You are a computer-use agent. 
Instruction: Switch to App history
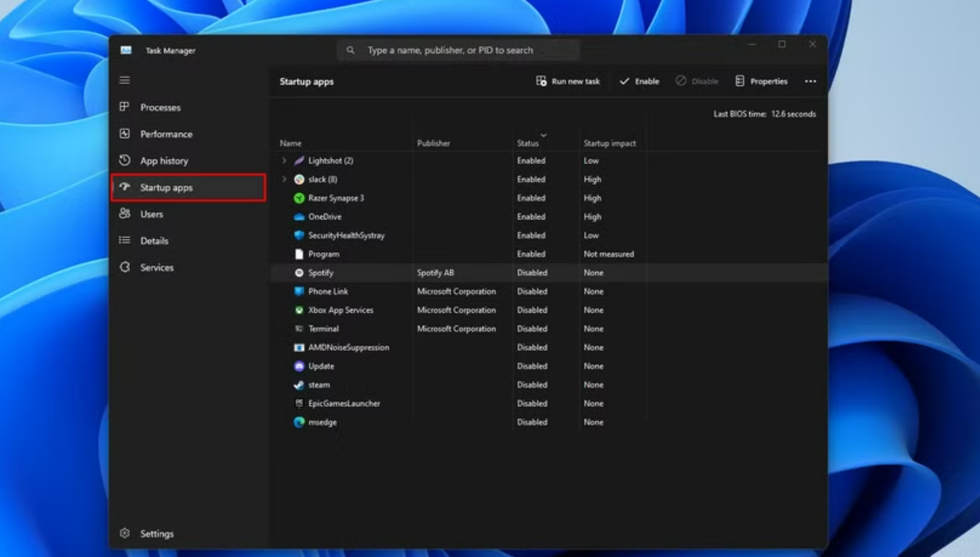pyautogui.click(x=189, y=161)
